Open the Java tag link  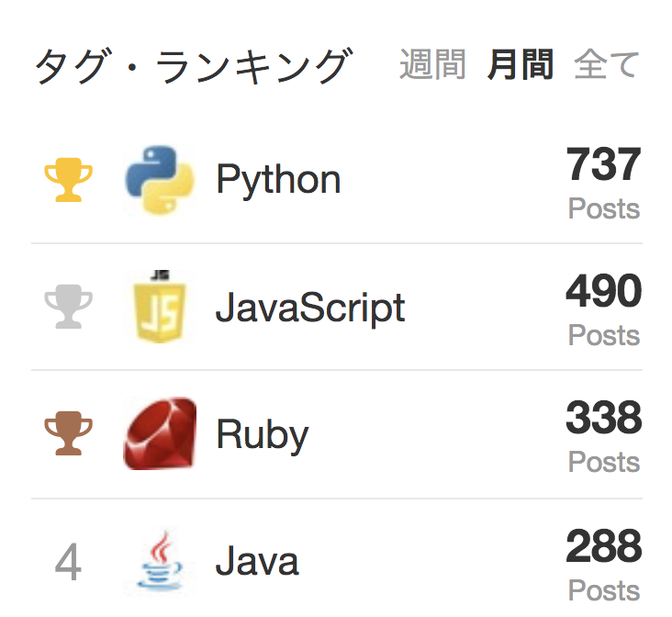(x=257, y=561)
